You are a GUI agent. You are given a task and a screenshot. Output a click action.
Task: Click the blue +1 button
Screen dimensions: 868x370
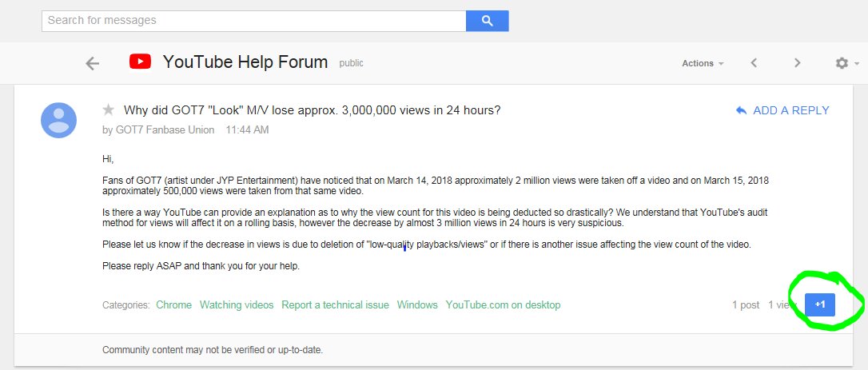[x=820, y=304]
